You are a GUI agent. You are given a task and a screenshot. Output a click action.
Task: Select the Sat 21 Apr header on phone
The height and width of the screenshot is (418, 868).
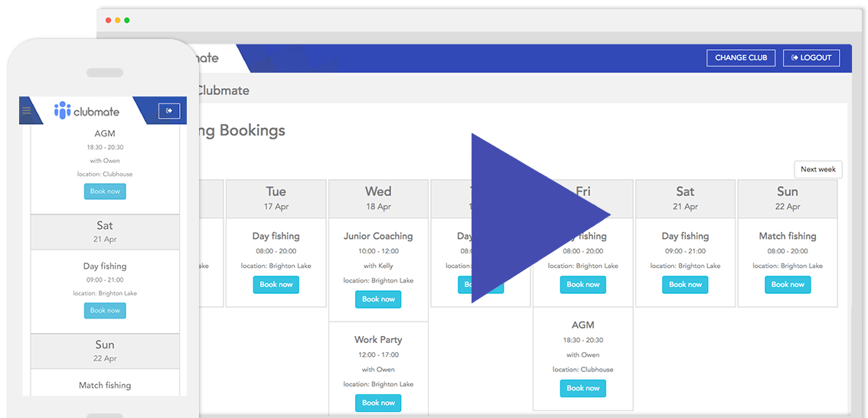click(105, 232)
